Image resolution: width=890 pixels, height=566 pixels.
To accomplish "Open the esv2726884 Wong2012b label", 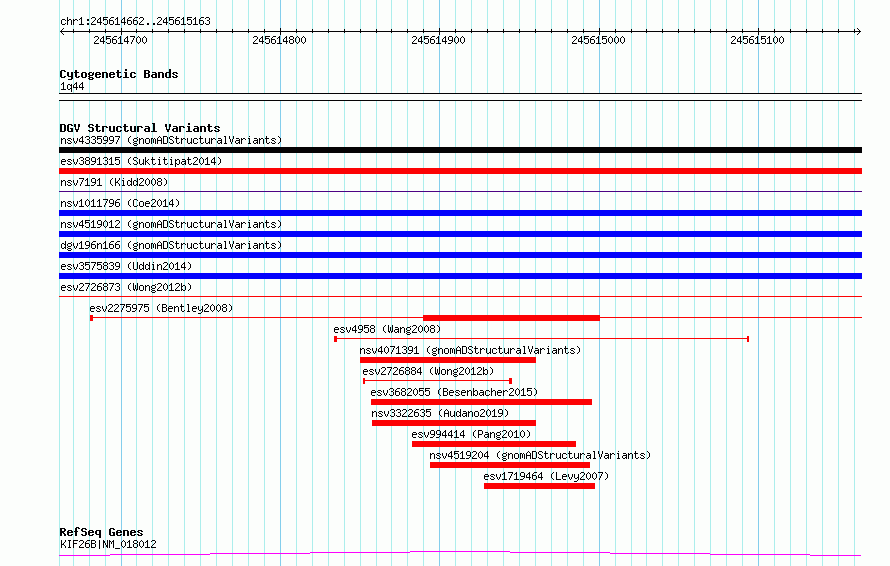I will click(429, 371).
